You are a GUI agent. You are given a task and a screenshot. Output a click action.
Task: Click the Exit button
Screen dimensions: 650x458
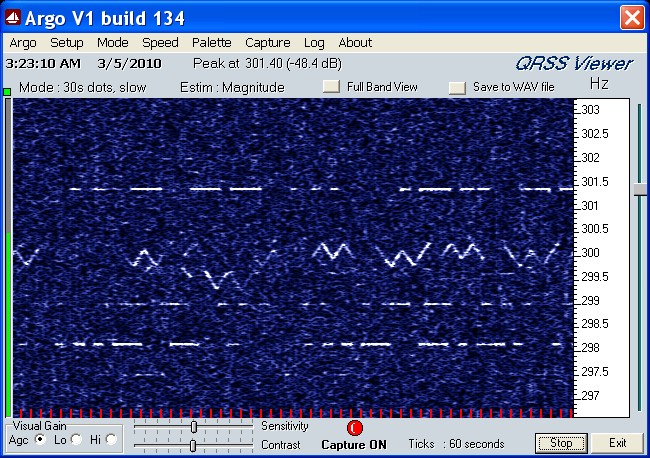(617, 443)
